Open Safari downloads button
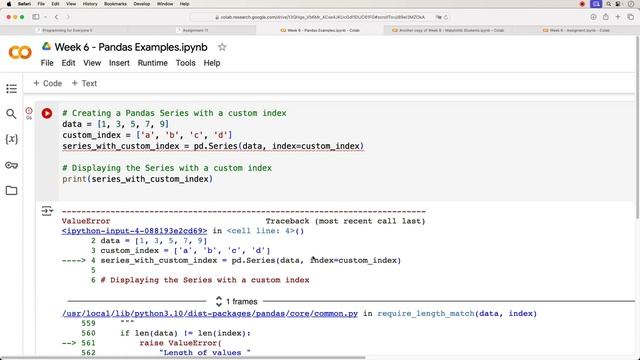This screenshot has width=640, height=360. [593, 17]
